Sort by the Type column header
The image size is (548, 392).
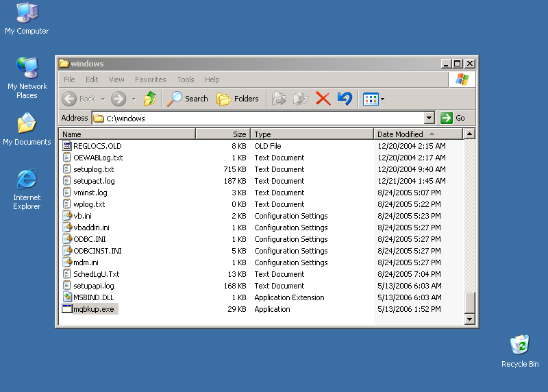point(312,134)
